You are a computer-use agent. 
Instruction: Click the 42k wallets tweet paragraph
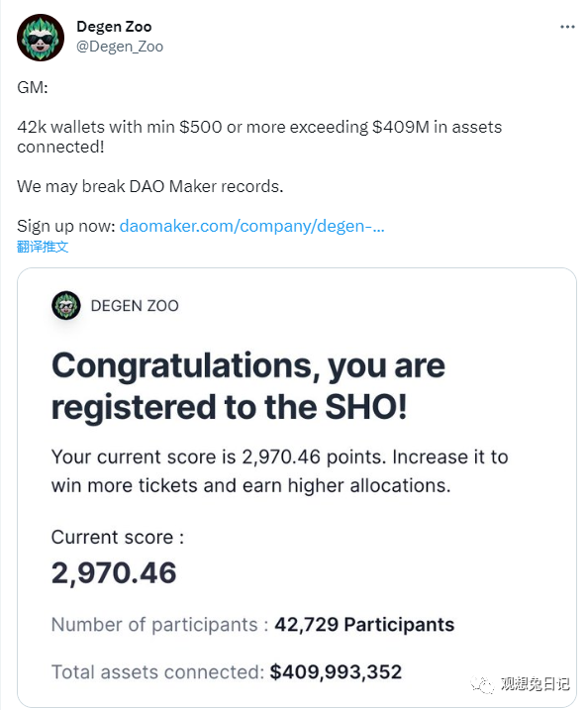tap(259, 137)
